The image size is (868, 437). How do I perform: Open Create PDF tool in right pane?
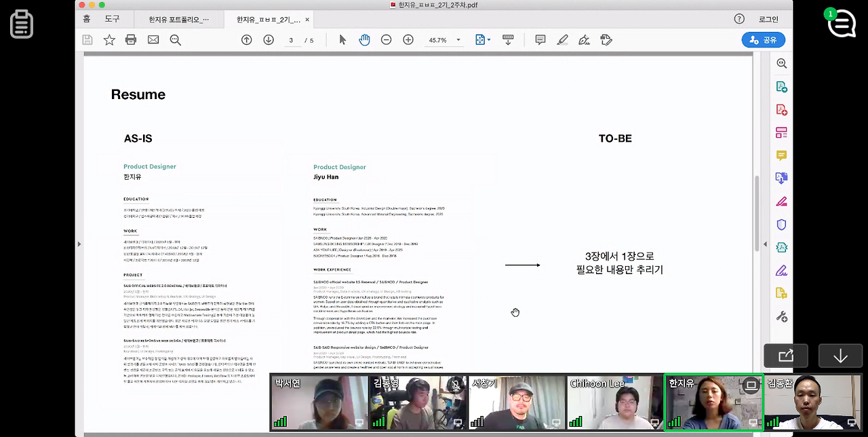click(x=781, y=109)
